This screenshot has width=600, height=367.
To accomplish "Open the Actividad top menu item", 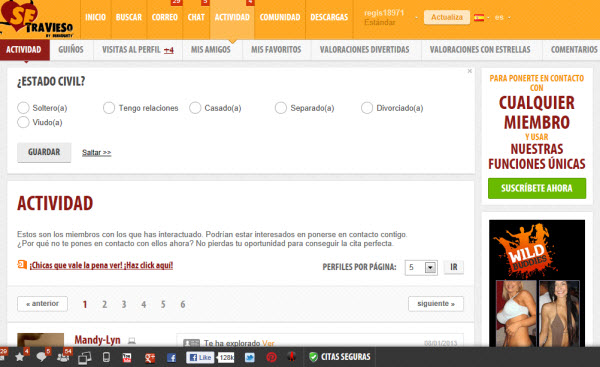I will [x=232, y=17].
